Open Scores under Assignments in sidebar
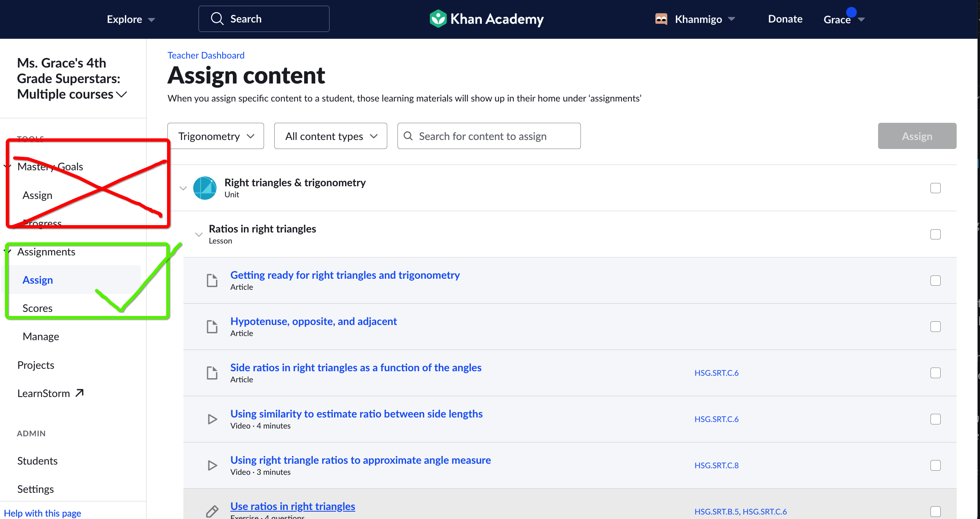The image size is (980, 519). point(37,308)
